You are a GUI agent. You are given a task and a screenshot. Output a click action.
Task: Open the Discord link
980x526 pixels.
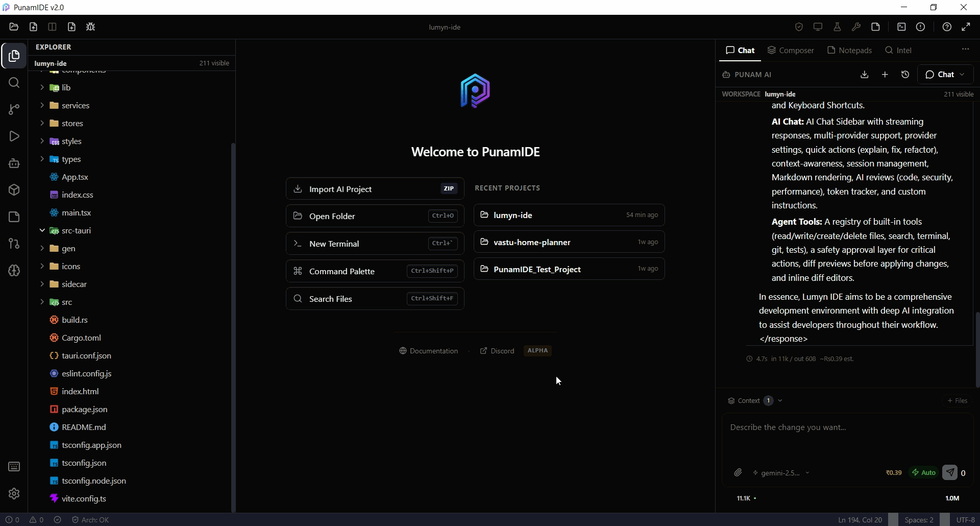pos(497,351)
